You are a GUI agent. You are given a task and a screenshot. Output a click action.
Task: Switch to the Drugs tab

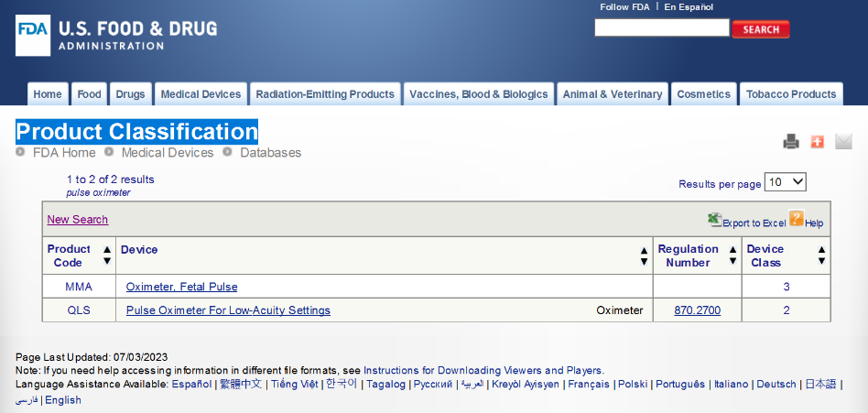pyautogui.click(x=130, y=94)
